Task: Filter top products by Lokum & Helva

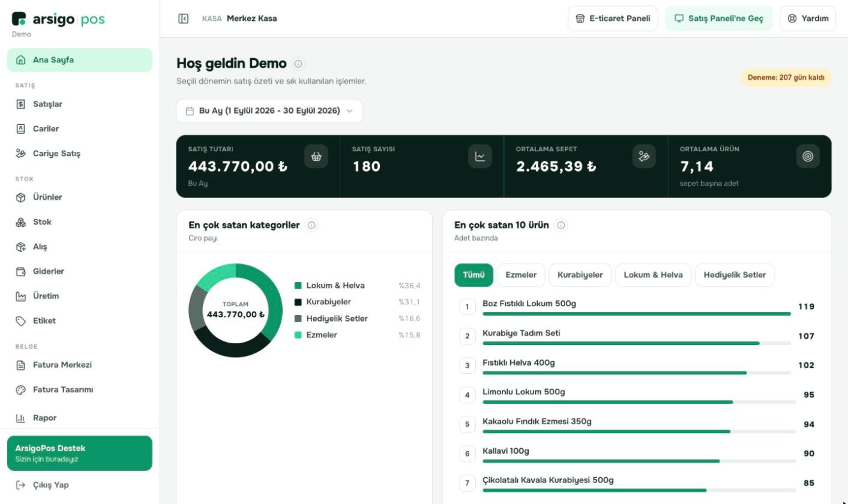Action: pyautogui.click(x=653, y=275)
